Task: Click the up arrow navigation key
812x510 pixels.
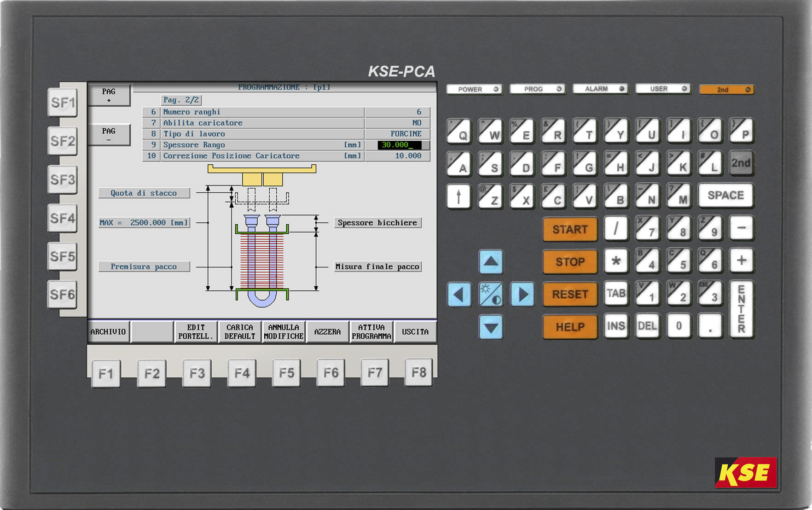Action: 491,262
